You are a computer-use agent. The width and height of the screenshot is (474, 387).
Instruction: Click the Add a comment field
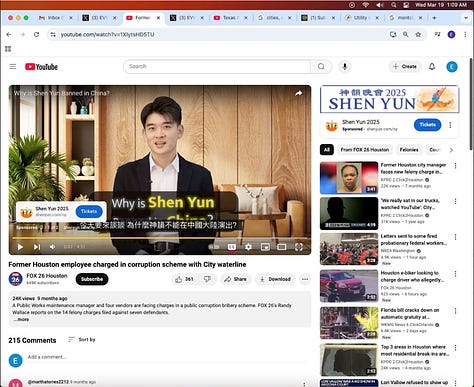(166, 357)
